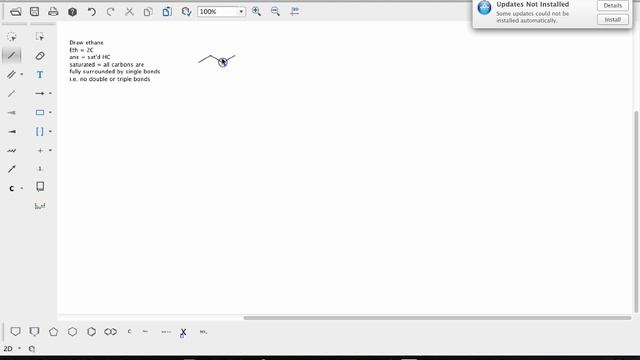The width and height of the screenshot is (640, 360).
Task: Click the check structure icon
Action: [187, 11]
